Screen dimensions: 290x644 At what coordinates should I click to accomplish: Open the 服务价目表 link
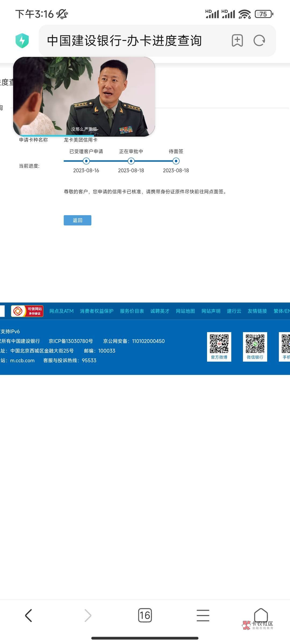pos(132,311)
